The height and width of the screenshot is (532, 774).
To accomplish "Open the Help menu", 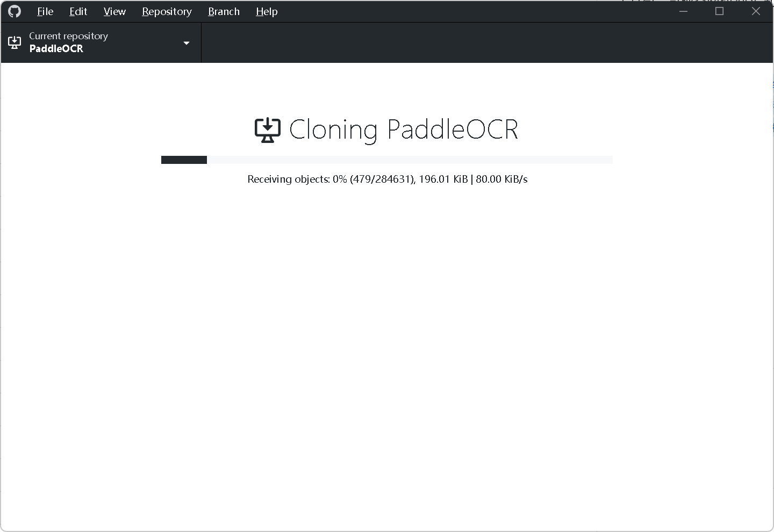I will point(267,11).
